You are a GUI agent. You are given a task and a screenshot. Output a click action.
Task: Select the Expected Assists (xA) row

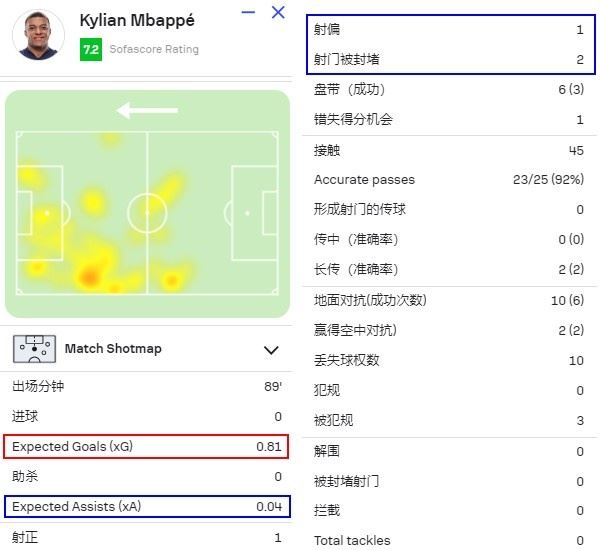pyautogui.click(x=147, y=506)
